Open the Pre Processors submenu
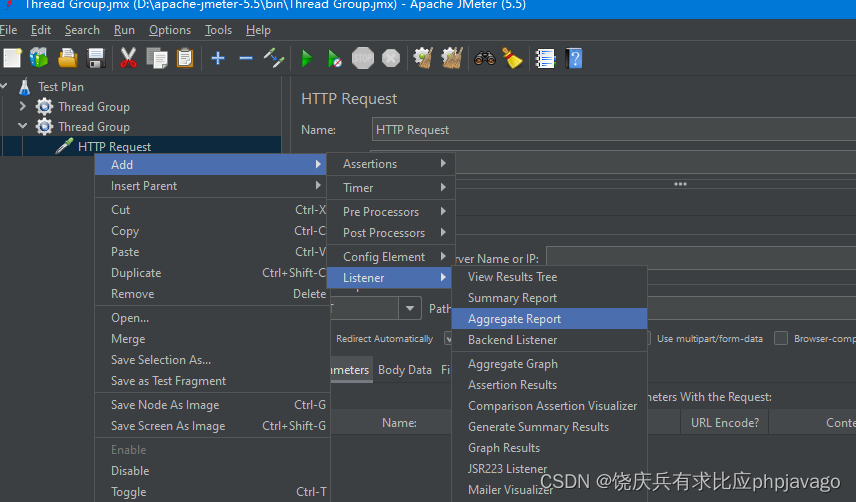856x502 pixels. pyautogui.click(x=391, y=212)
